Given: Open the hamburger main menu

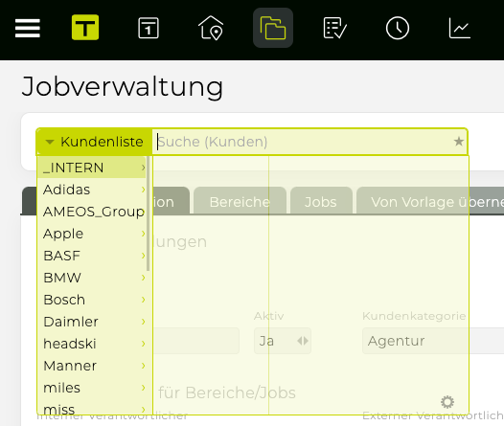Looking at the screenshot, I should click(28, 28).
